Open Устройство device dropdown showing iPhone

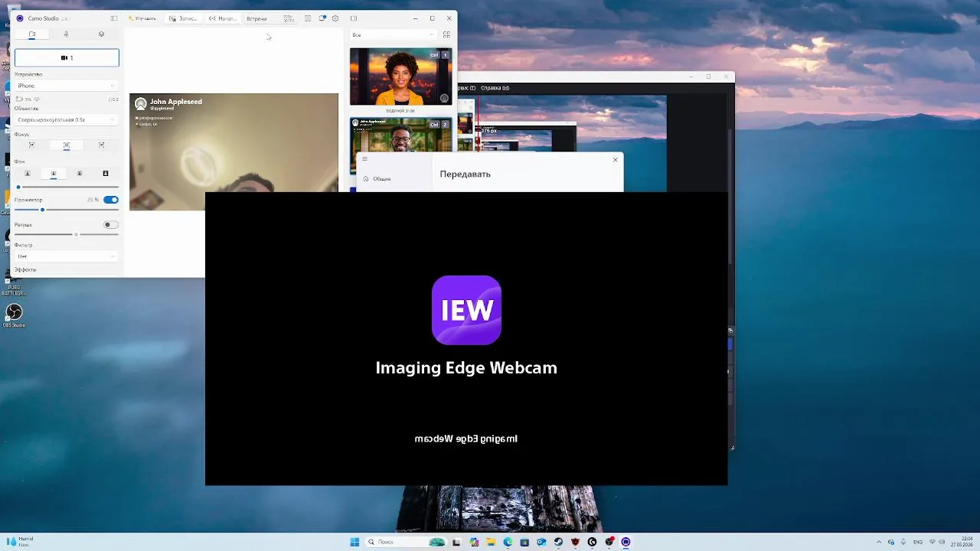pos(67,86)
